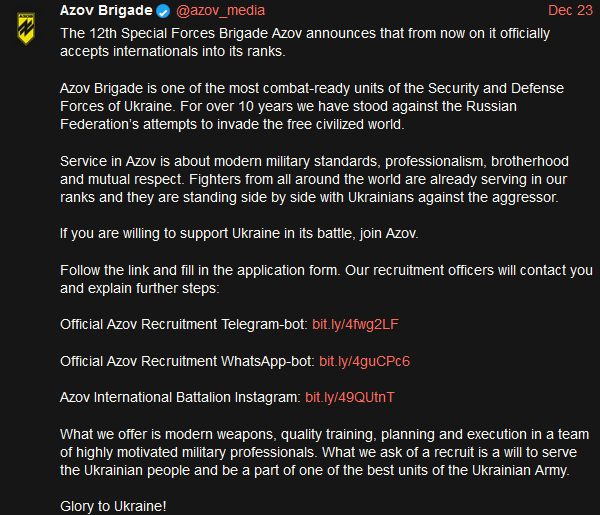Open the Instagram link bit.ly/49QUtnT
Image resolution: width=600 pixels, height=515 pixels.
(x=350, y=398)
